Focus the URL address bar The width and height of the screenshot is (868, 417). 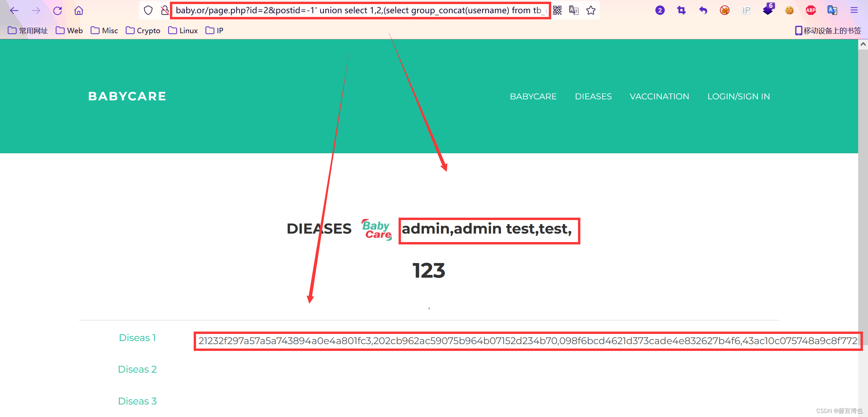pyautogui.click(x=360, y=11)
